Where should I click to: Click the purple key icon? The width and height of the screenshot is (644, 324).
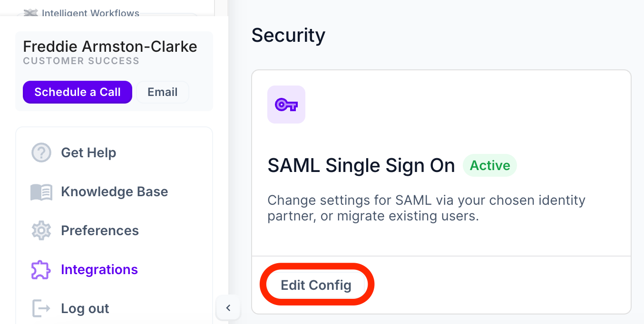286,105
